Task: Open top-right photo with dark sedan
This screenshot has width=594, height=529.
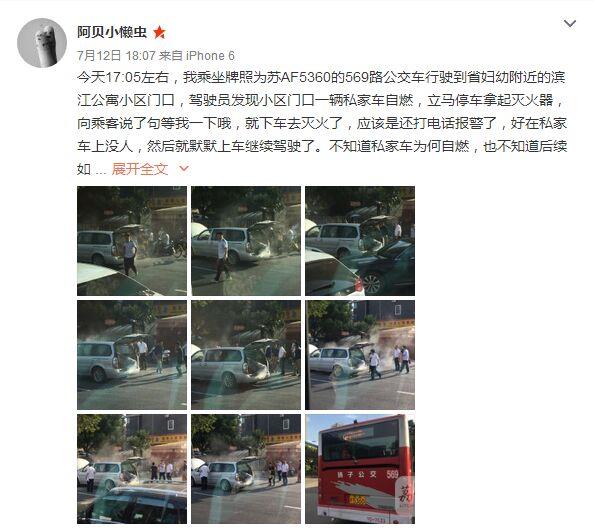Action: 360,241
